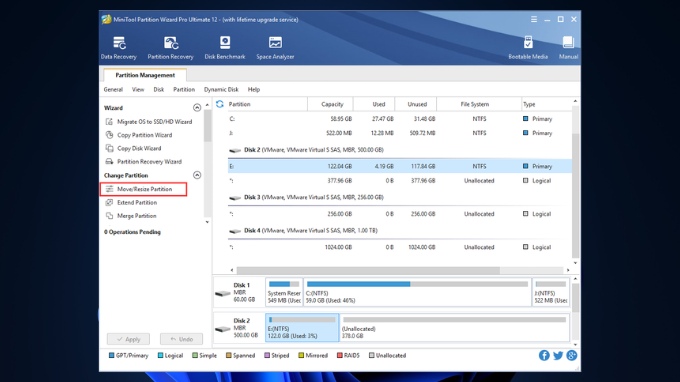Image resolution: width=680 pixels, height=382 pixels.
Task: Open the Facebook share icon
Action: [x=544, y=356]
